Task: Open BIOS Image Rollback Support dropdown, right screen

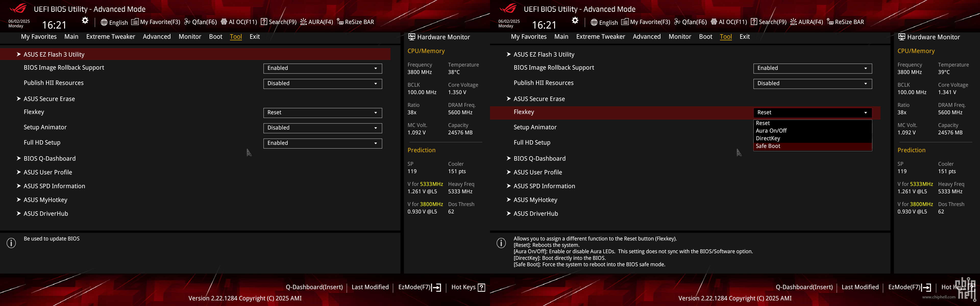Action: (x=813, y=68)
